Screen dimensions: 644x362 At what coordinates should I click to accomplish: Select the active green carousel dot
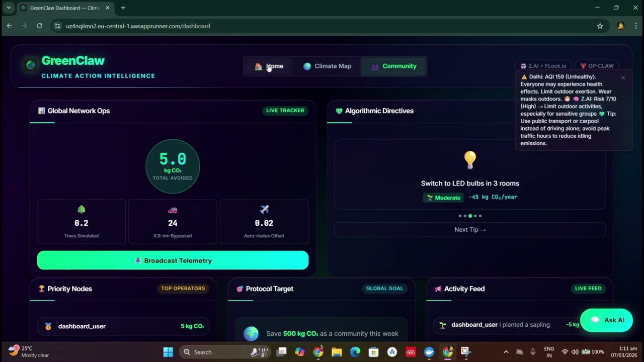tap(470, 216)
